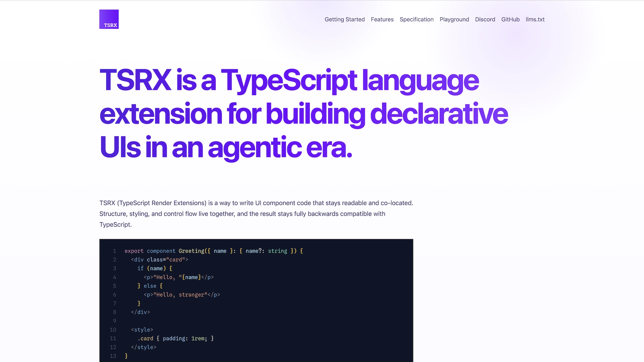Click the TSRX logo icon
This screenshot has height=362, width=644.
click(109, 19)
